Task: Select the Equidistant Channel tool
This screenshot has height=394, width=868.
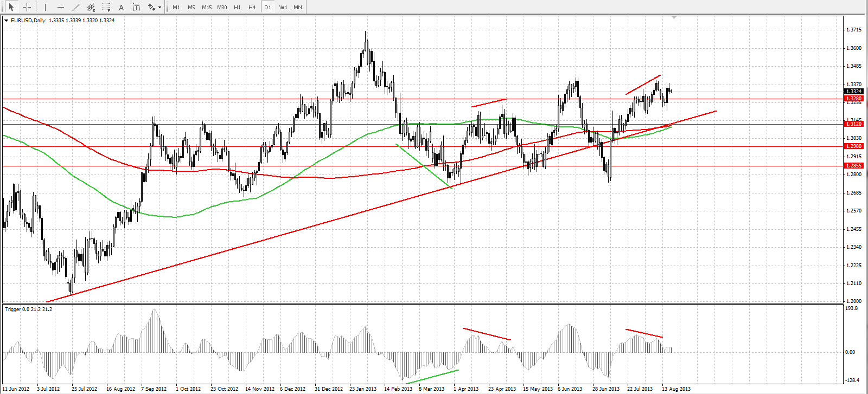Action: pos(91,7)
